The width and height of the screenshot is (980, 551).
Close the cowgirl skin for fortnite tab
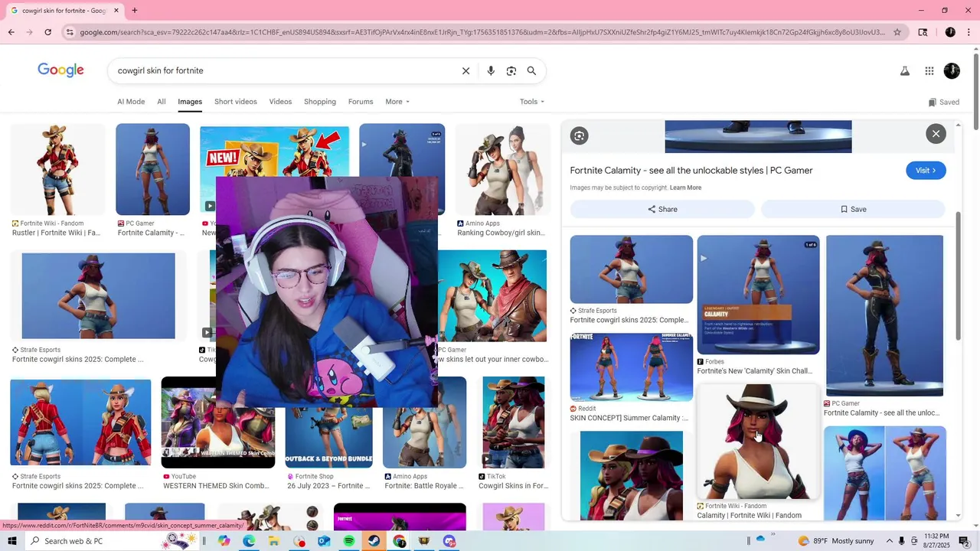click(x=116, y=11)
